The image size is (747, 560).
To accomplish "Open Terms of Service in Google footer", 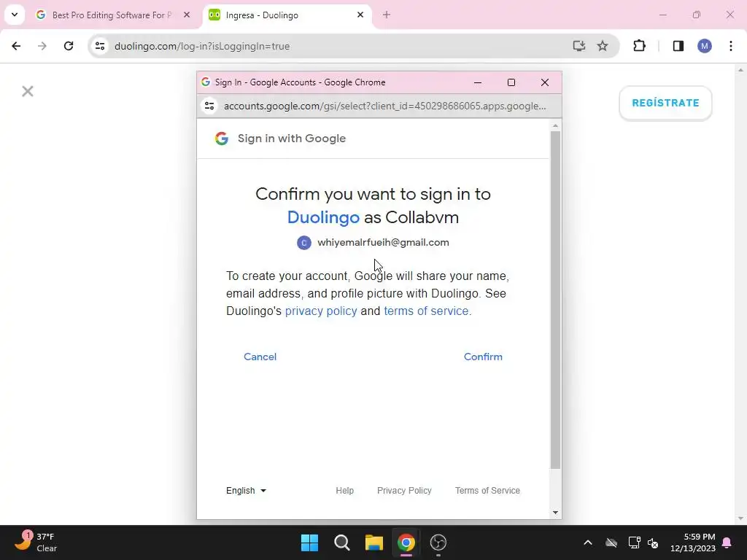I will [x=487, y=491].
